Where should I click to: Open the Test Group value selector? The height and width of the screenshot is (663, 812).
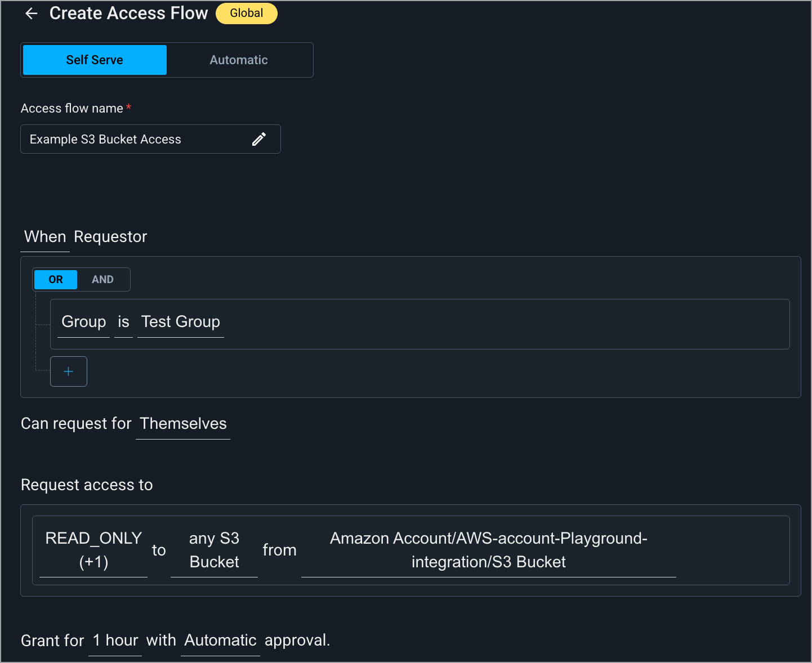pos(181,322)
